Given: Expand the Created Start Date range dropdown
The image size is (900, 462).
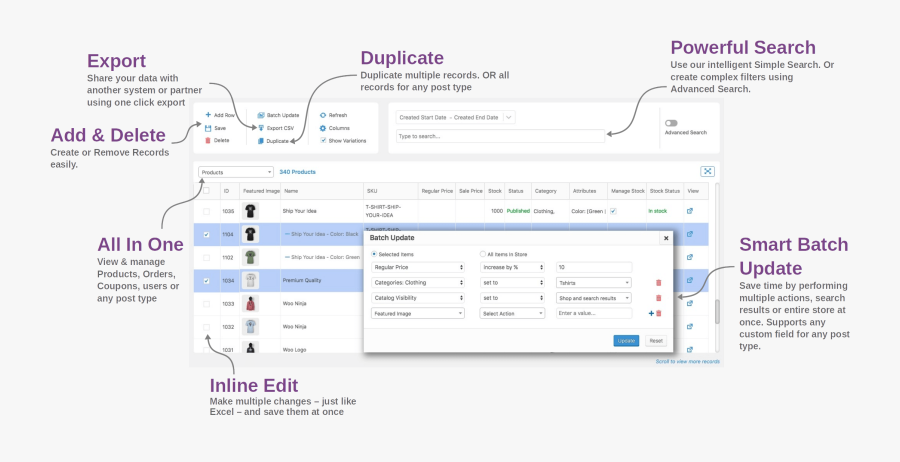Looking at the screenshot, I should click(x=455, y=117).
